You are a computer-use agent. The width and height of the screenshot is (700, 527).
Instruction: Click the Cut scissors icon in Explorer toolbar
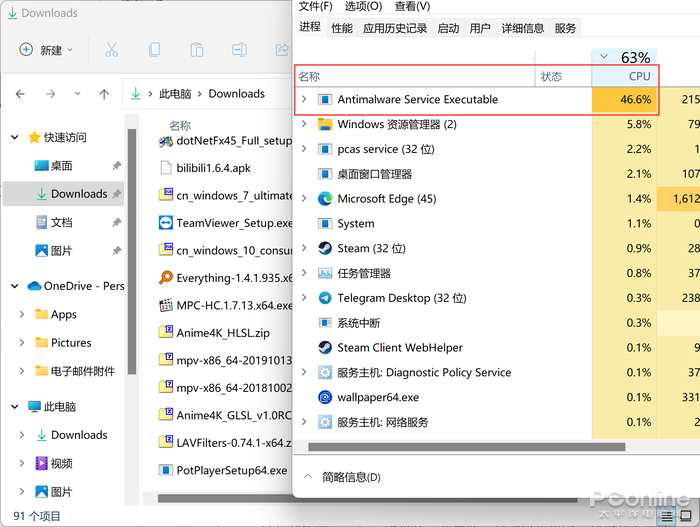coord(112,50)
